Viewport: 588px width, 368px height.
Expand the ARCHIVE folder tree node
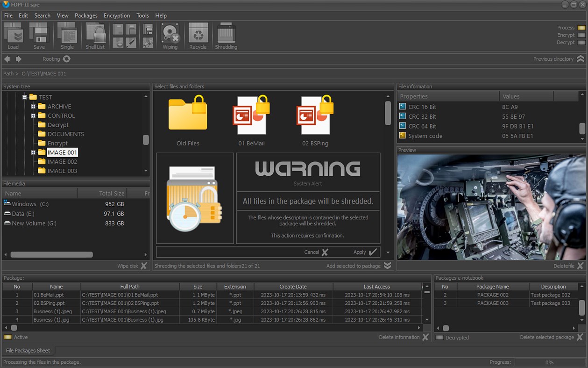[33, 107]
